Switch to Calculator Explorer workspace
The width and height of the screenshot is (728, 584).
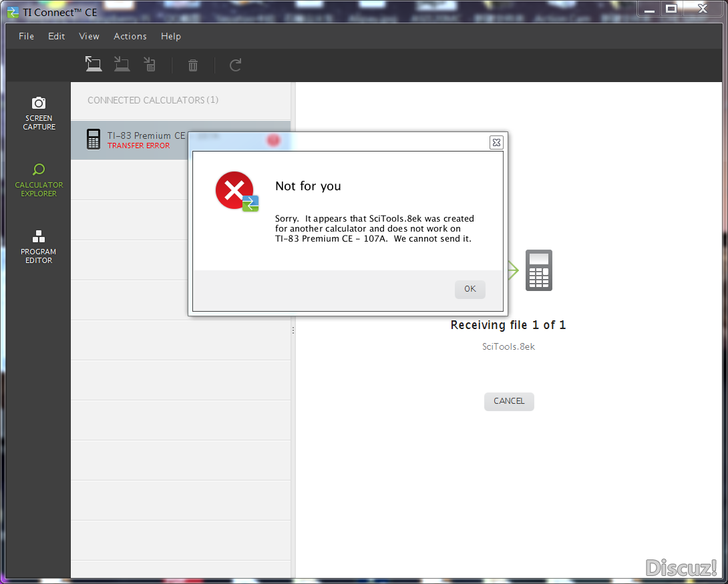(x=39, y=180)
